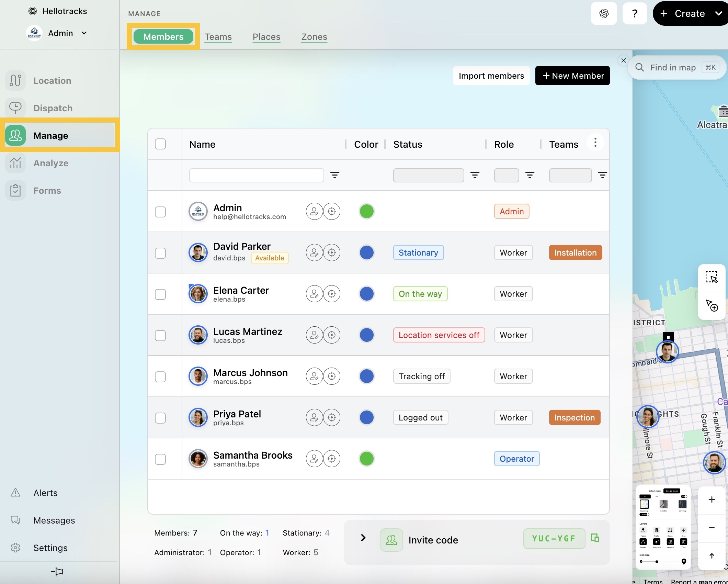This screenshot has width=728, height=584.
Task: Expand the Invite code panel chevron
Action: (x=363, y=538)
